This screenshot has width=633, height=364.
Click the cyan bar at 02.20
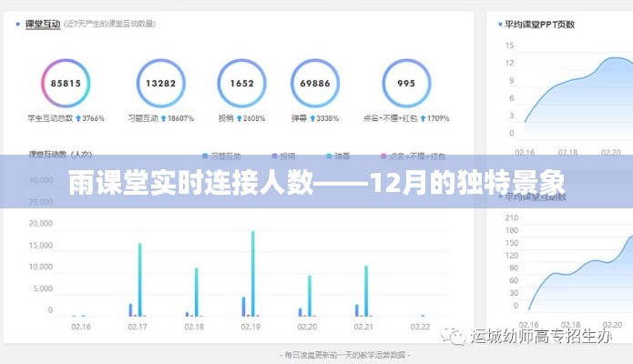pyautogui.click(x=310, y=296)
